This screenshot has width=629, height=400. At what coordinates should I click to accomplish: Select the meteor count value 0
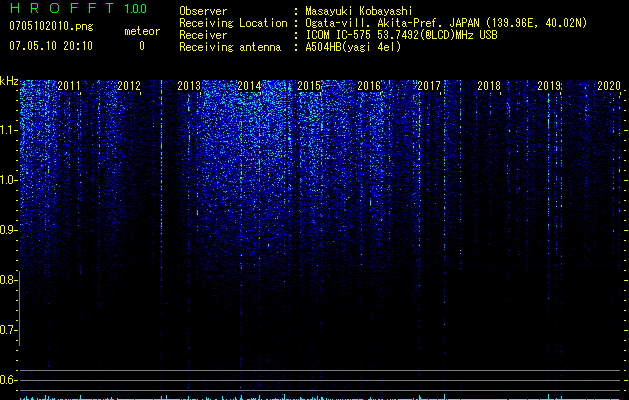142,46
